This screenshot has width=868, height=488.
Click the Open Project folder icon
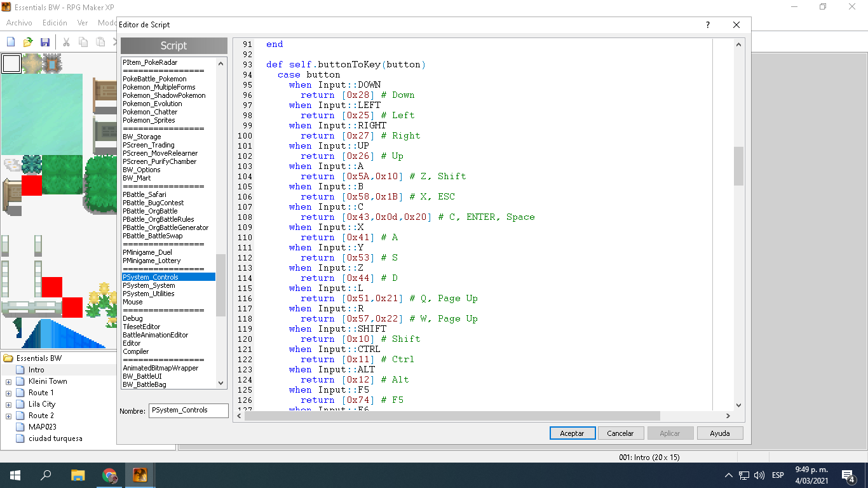pyautogui.click(x=28, y=42)
